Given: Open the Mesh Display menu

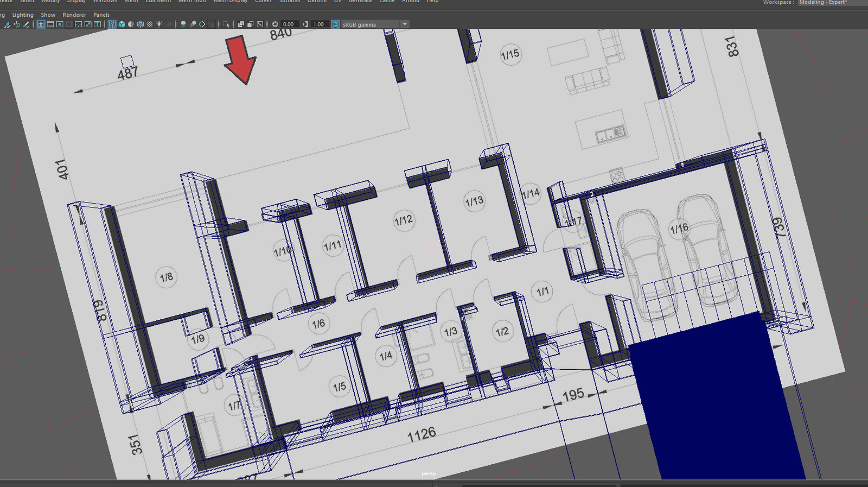Looking at the screenshot, I should [231, 2].
